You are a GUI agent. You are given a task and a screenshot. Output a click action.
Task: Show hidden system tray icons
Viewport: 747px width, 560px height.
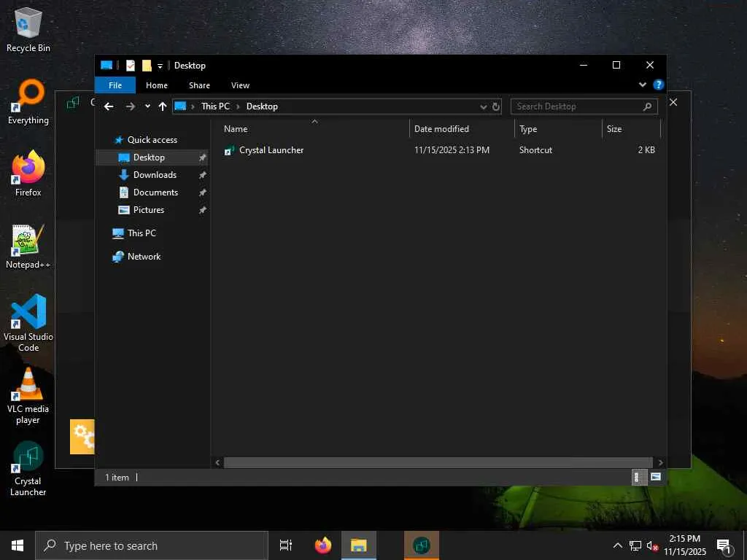point(617,545)
